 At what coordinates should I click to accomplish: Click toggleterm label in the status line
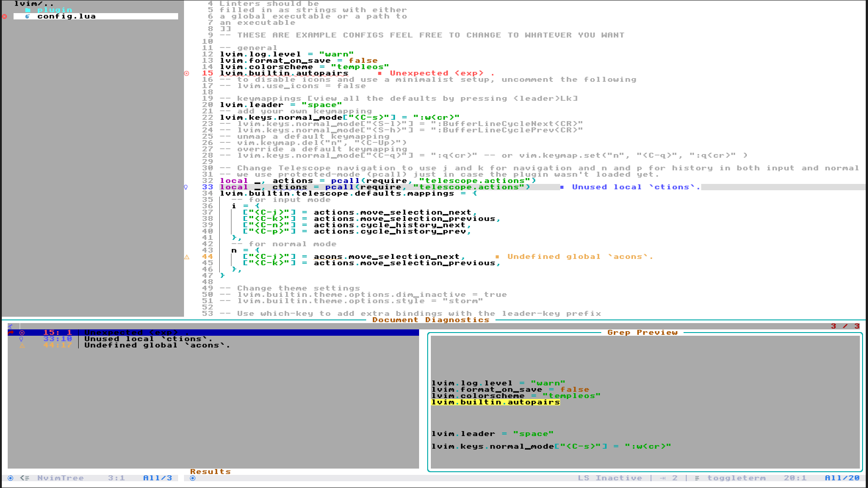(x=736, y=478)
